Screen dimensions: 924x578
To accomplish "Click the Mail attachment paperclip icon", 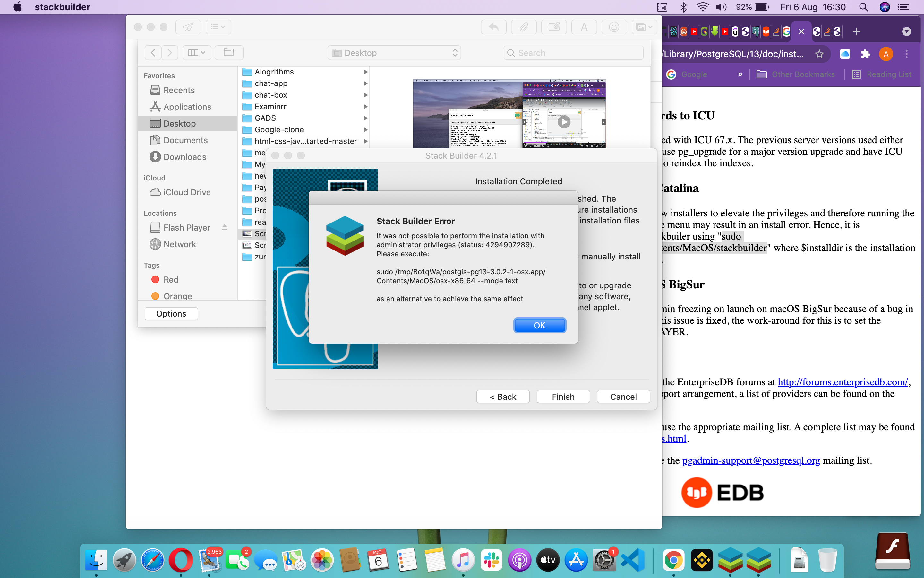I will coord(524,27).
